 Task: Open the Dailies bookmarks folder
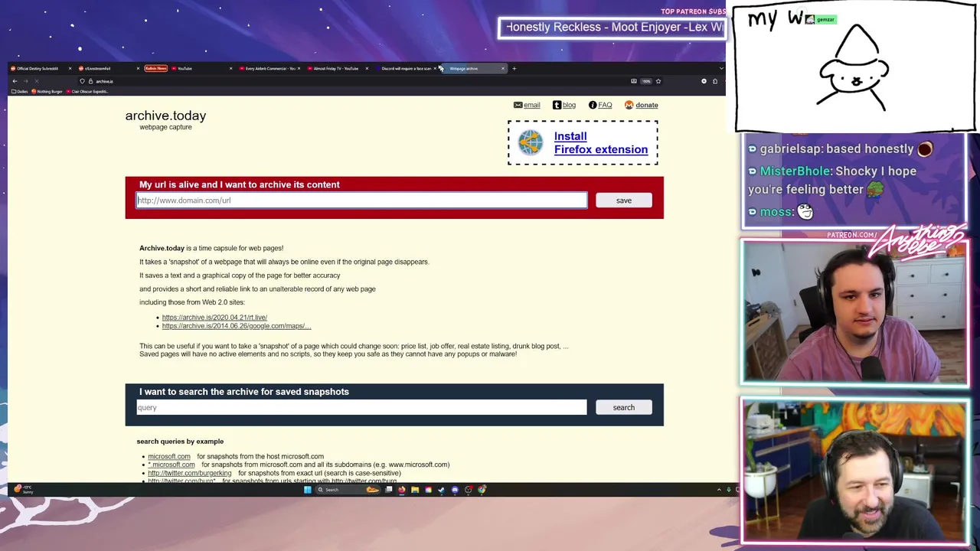18,92
